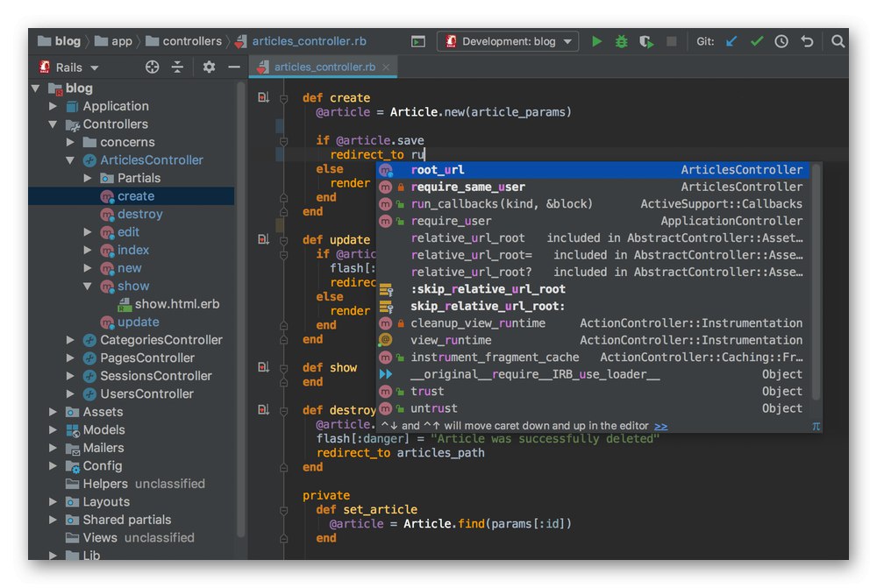This screenshot has width=877, height=588.
Task: Run with coverage shield icon
Action: click(646, 41)
